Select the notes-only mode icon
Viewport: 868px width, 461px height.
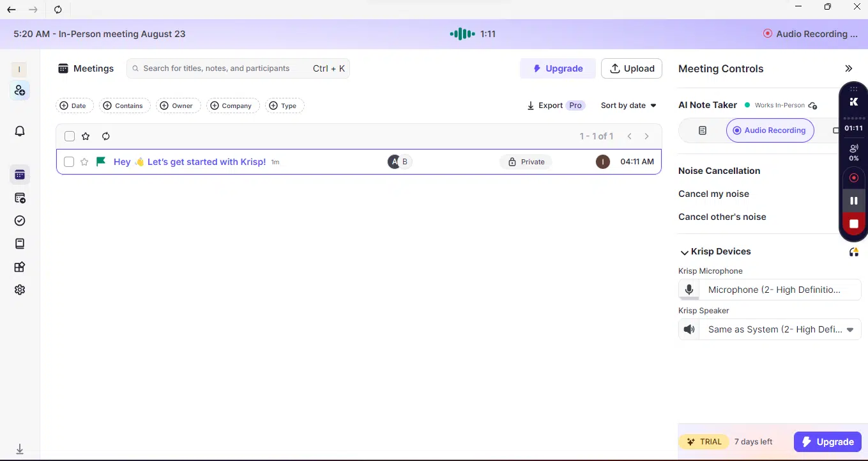pyautogui.click(x=703, y=130)
